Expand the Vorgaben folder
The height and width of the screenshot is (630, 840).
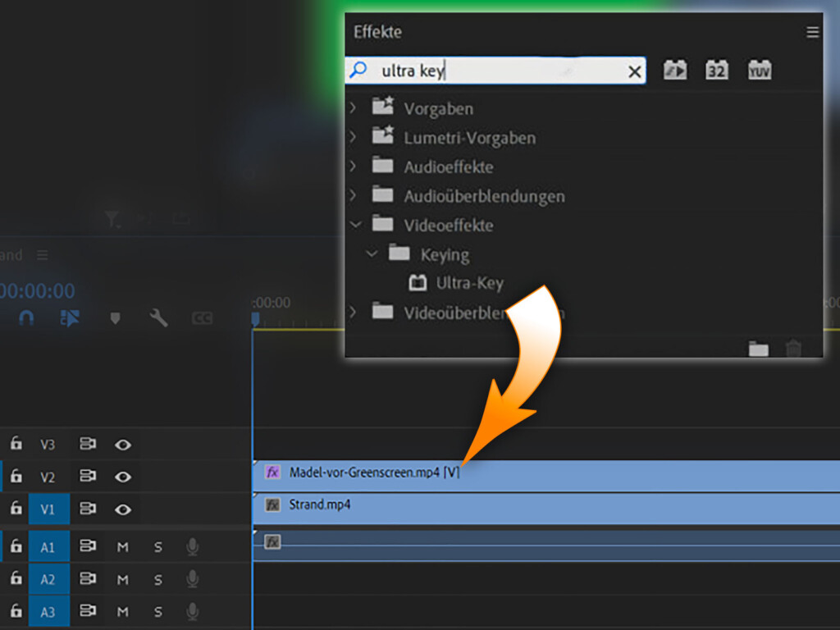(x=353, y=107)
